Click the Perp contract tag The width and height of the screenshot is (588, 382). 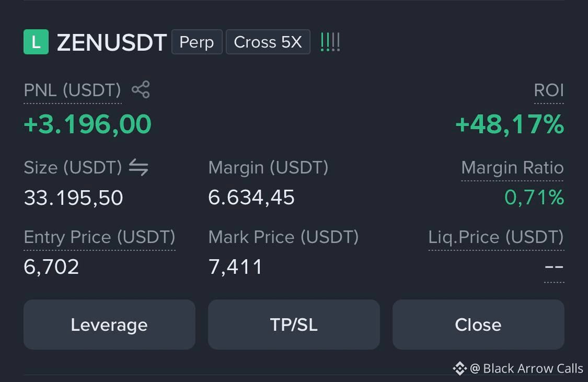click(197, 42)
